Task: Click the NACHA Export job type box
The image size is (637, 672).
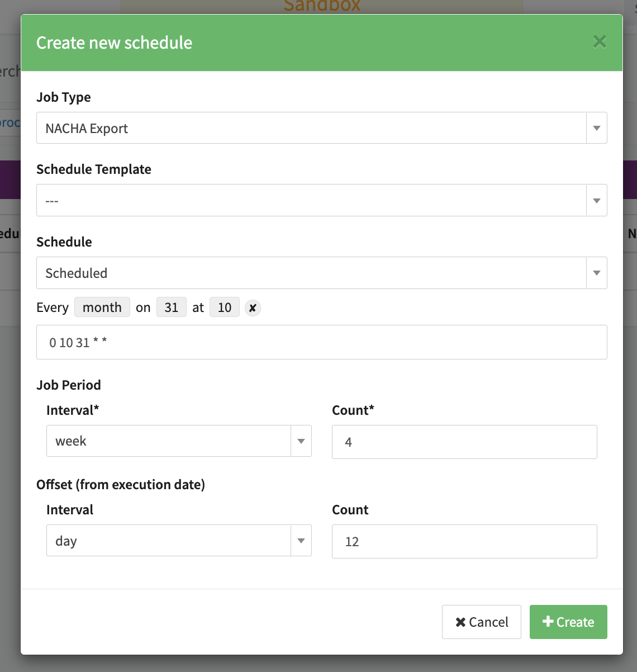Action: tap(311, 128)
